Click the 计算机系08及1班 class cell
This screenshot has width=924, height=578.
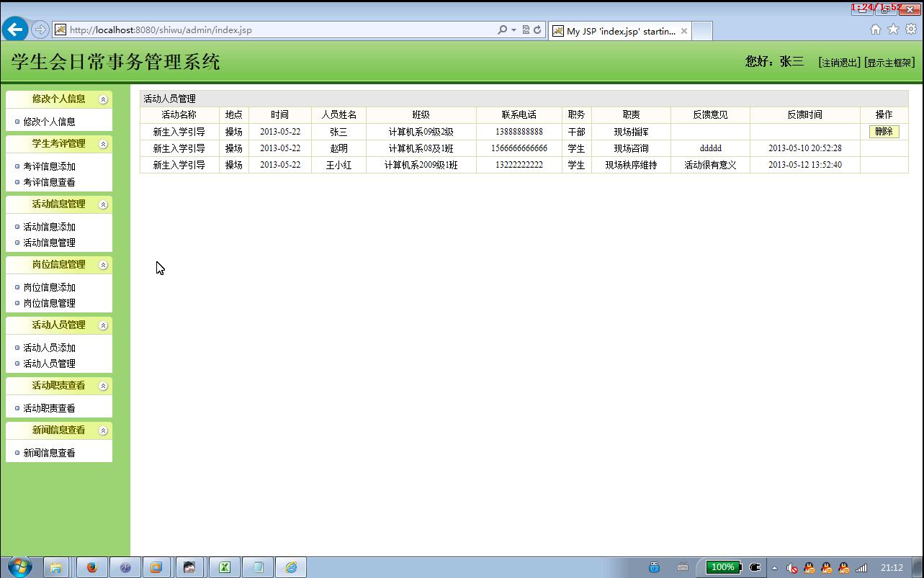coord(421,148)
